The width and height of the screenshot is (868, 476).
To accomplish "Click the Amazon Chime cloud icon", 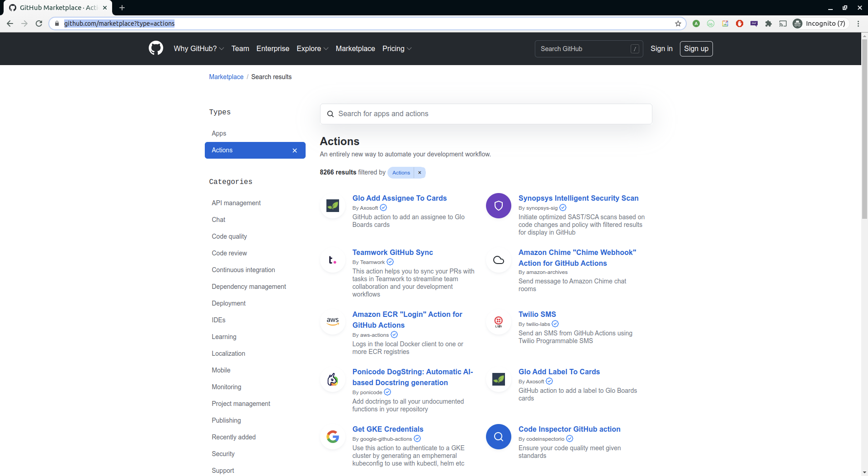I will (499, 260).
